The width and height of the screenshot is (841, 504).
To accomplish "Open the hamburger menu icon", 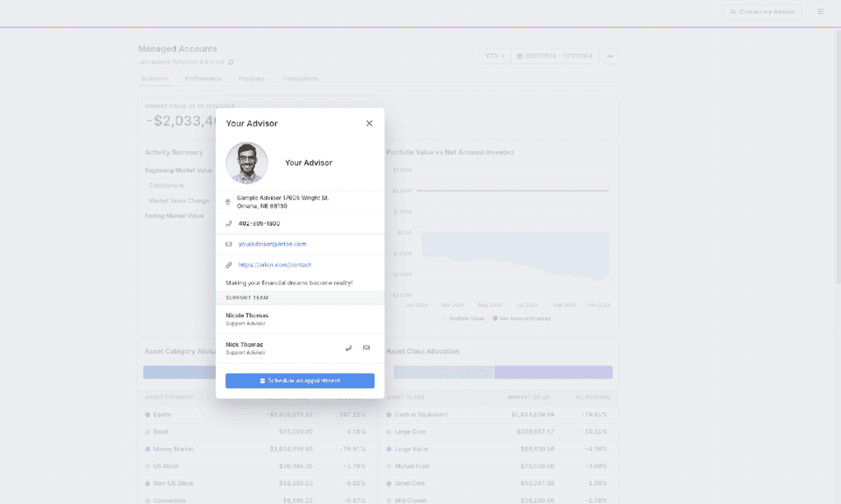I will coord(820,11).
